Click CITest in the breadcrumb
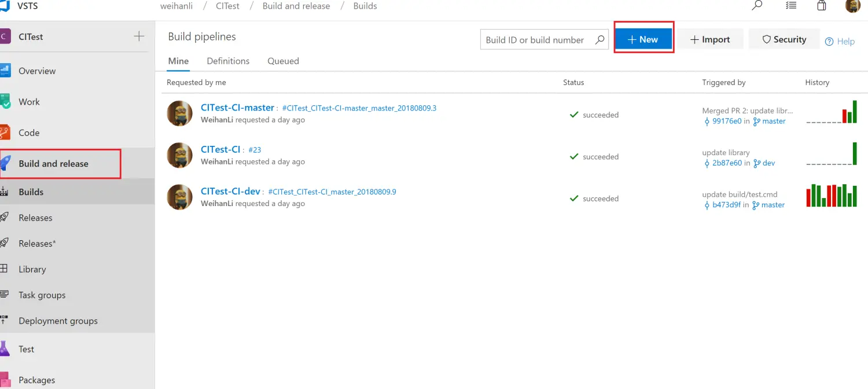Viewport: 868px width, 389px height. [227, 6]
